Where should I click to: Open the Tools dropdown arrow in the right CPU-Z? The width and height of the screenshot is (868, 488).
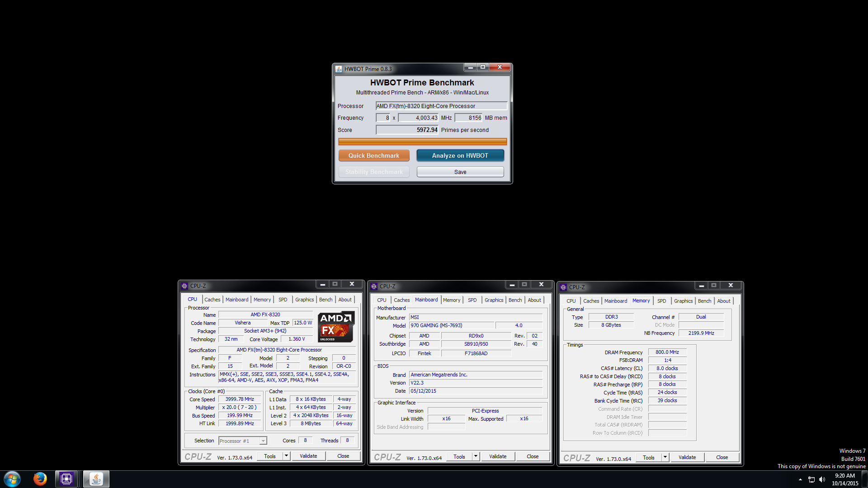[665, 458]
